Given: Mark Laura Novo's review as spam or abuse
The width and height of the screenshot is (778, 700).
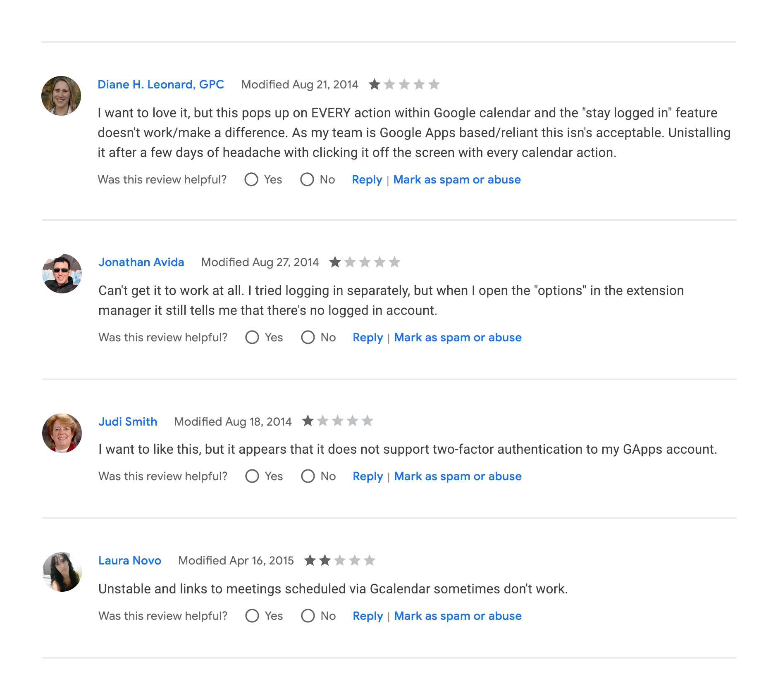Looking at the screenshot, I should [458, 616].
